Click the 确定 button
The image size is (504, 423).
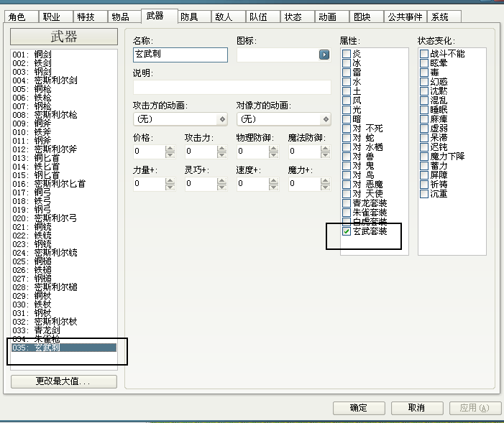coord(359,408)
